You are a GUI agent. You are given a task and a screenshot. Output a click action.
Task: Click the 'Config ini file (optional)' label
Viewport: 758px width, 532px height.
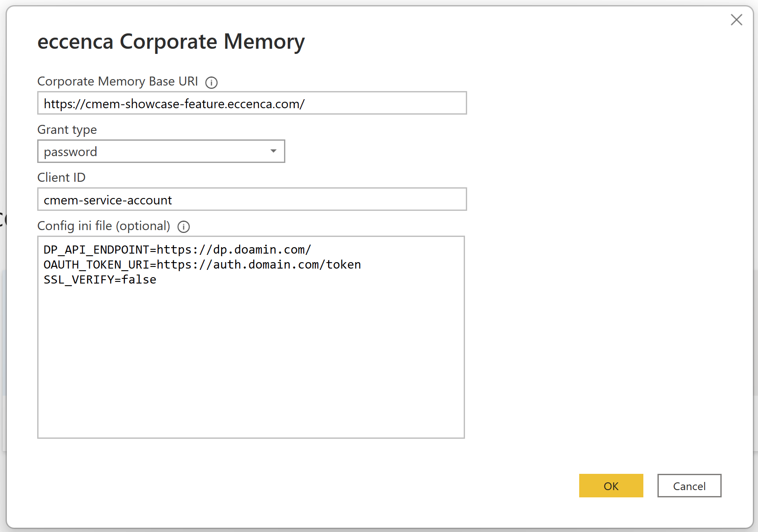[x=104, y=226]
